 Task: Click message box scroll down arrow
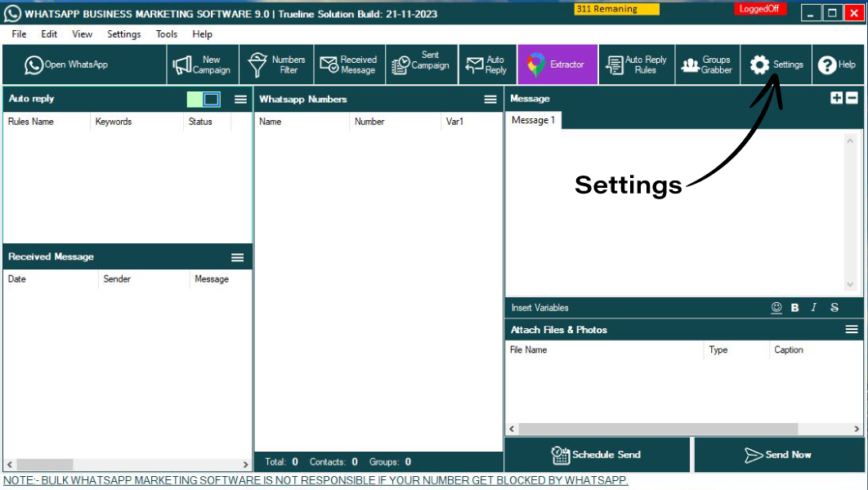point(850,285)
